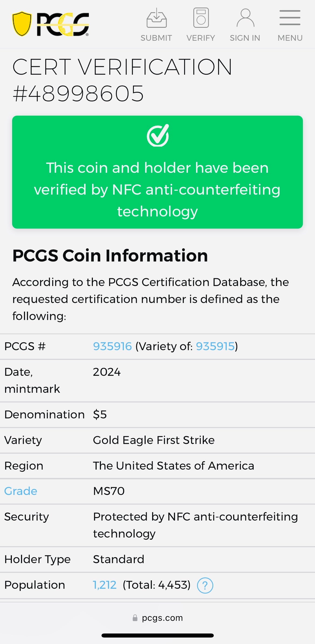Tap the Verify holder icon
This screenshot has height=644, width=315.
[201, 18]
